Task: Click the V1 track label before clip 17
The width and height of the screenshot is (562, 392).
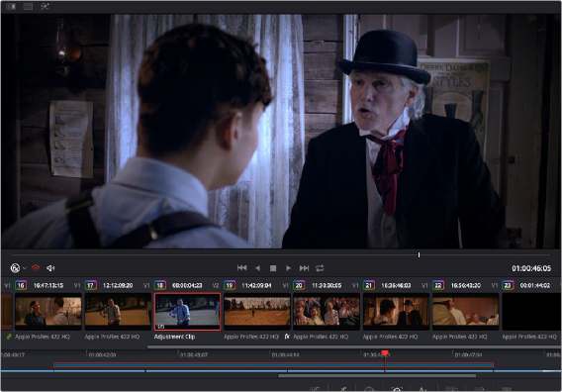Action: point(77,285)
